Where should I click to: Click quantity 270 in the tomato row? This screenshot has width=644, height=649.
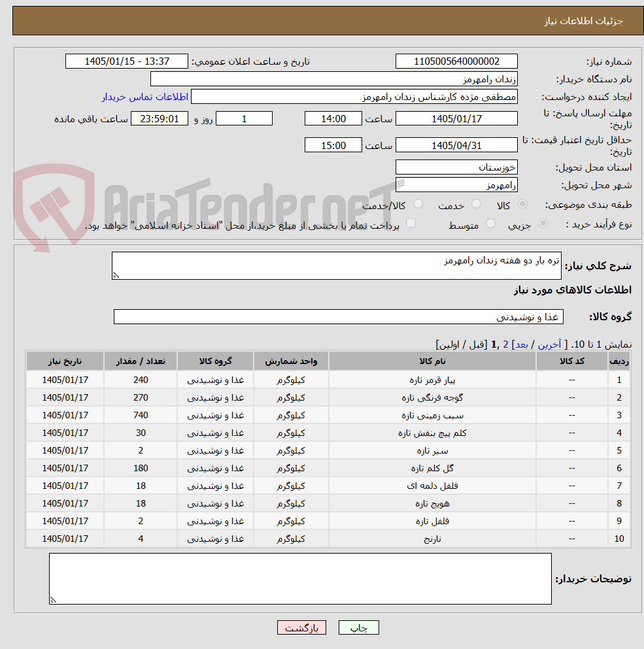point(141,398)
